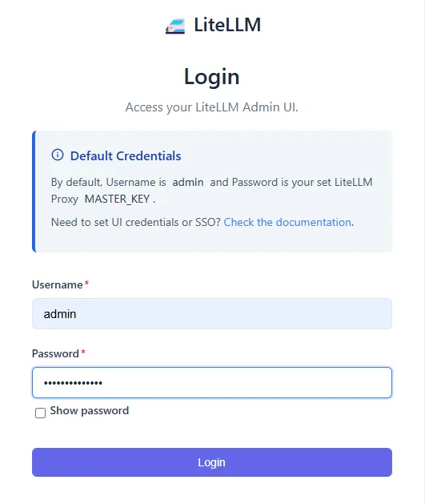The image size is (425, 504).
Task: Click the info icon beside Default Credentials
Action: [x=58, y=155]
